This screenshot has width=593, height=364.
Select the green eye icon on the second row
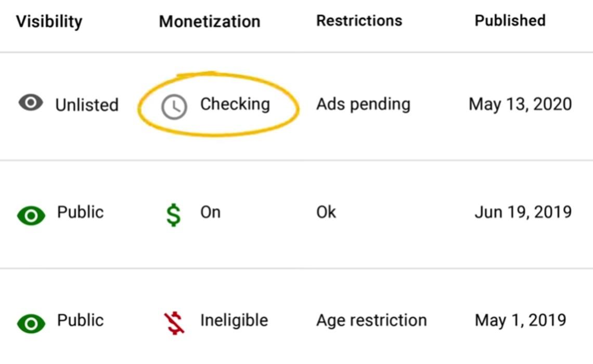coord(30,215)
